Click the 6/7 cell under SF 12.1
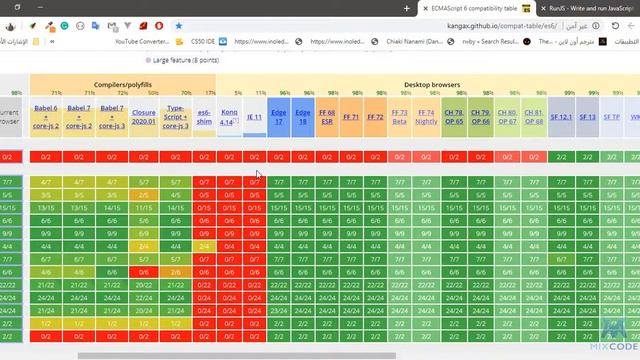 pyautogui.click(x=561, y=259)
